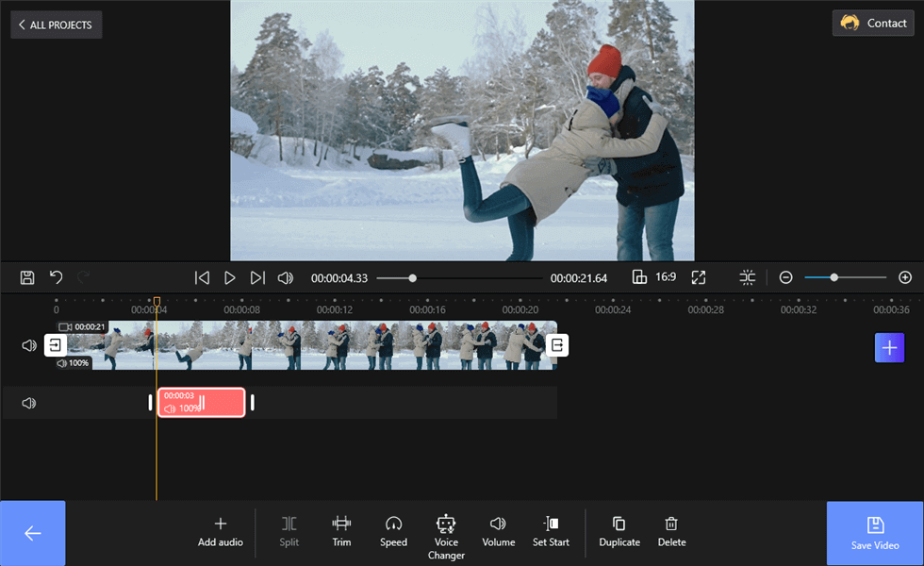
Task: Click the video clip end transition handle
Action: 557,345
